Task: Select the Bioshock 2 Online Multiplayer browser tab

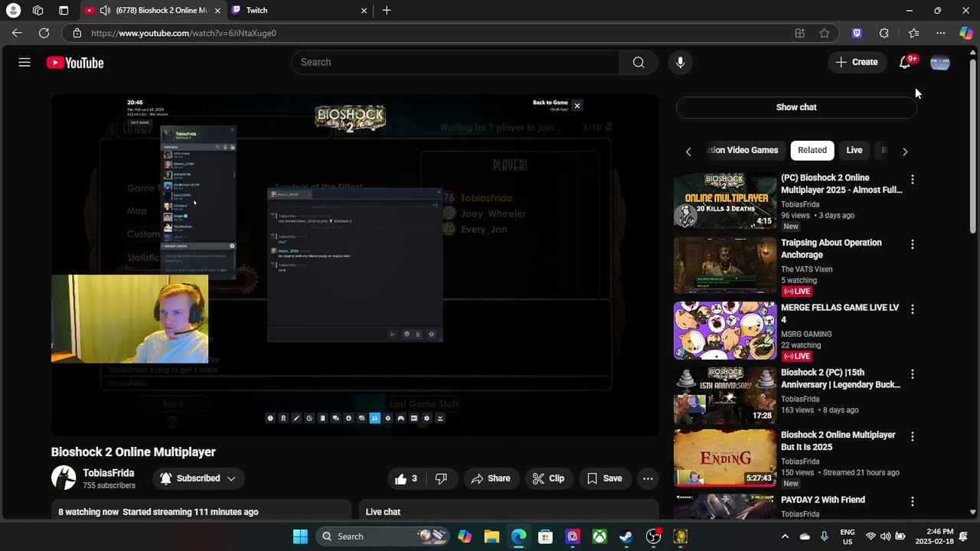Action: (x=153, y=11)
